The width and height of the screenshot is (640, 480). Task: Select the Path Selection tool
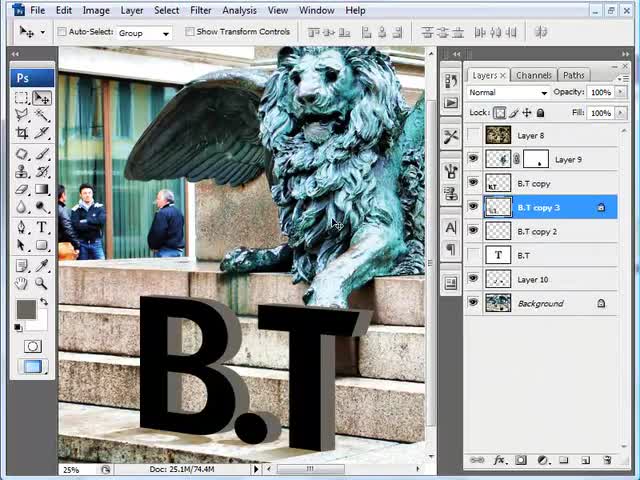(22, 245)
